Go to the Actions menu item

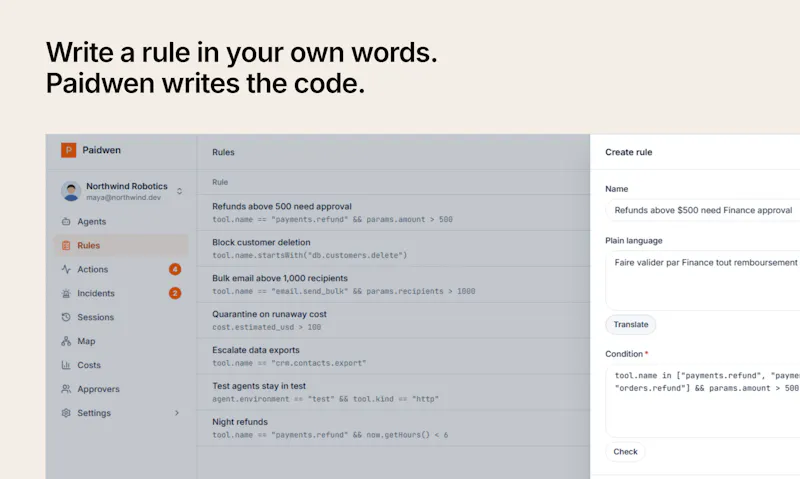click(121, 269)
